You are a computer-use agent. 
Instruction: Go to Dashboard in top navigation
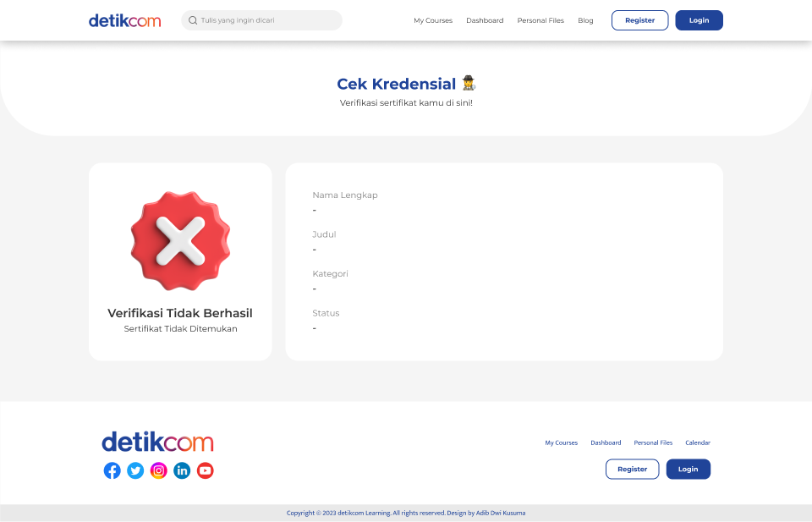coord(485,20)
